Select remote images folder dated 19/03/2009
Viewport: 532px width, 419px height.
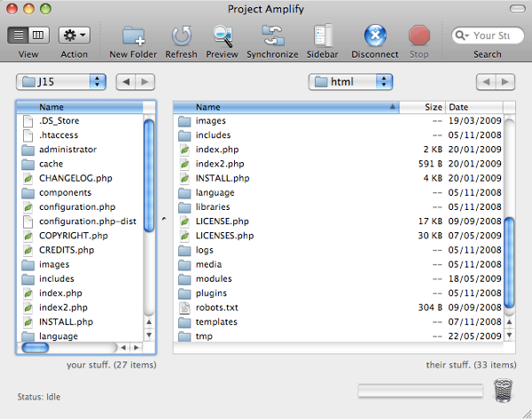tap(339, 120)
